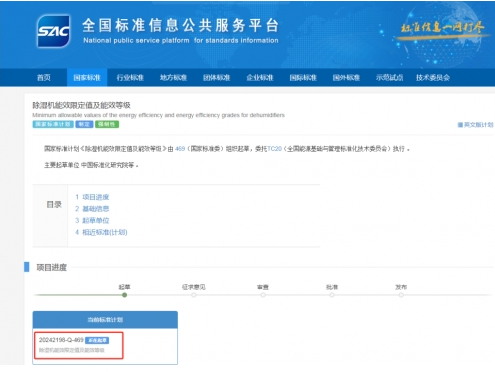This screenshot has width=495, height=372.
Task: Click the 项目进度 section heading
Action: coord(52,267)
